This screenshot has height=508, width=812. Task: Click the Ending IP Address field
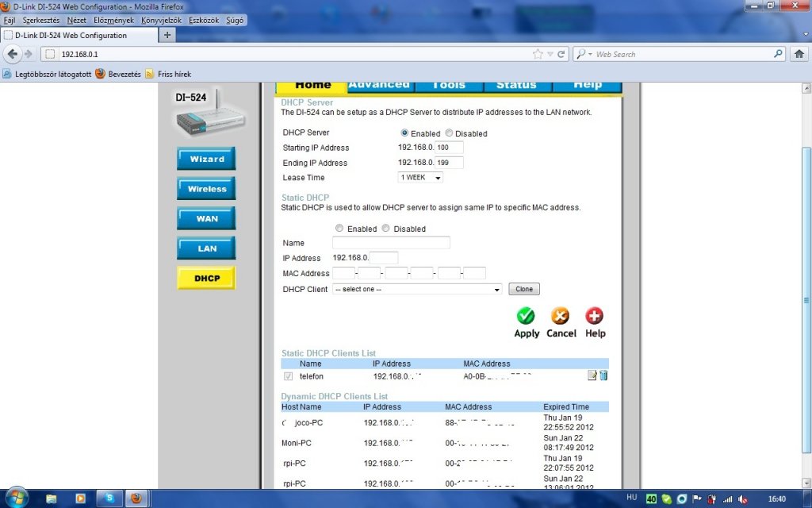pos(449,162)
